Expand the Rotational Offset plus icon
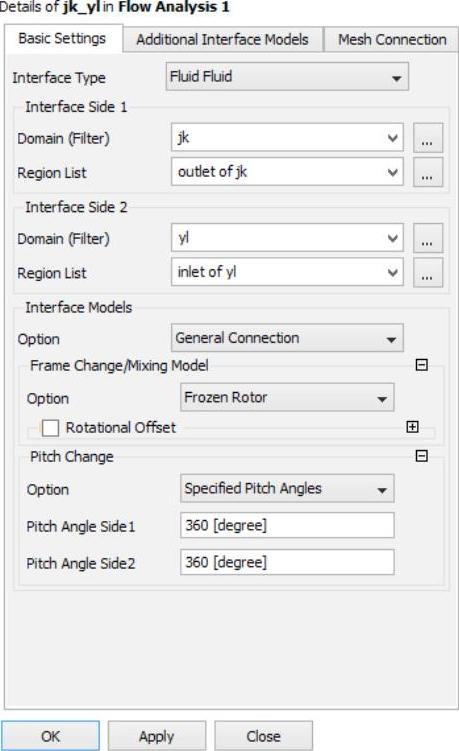The height and width of the screenshot is (751, 459). (412, 427)
